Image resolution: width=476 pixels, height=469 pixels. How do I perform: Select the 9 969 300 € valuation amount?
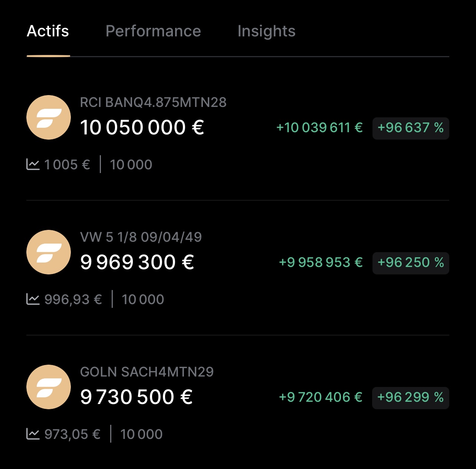137,262
